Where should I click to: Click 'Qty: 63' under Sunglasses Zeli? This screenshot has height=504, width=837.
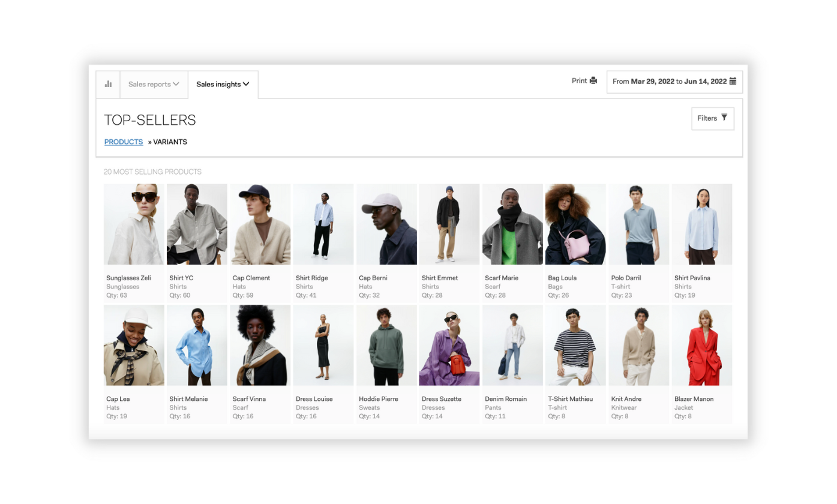coord(116,295)
